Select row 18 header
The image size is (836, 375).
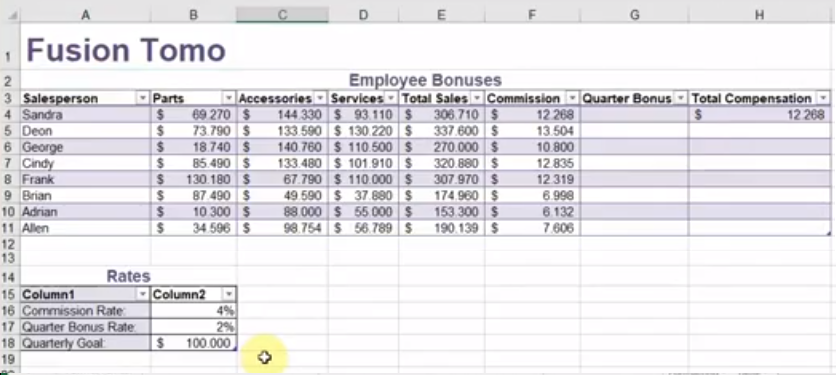[10, 344]
